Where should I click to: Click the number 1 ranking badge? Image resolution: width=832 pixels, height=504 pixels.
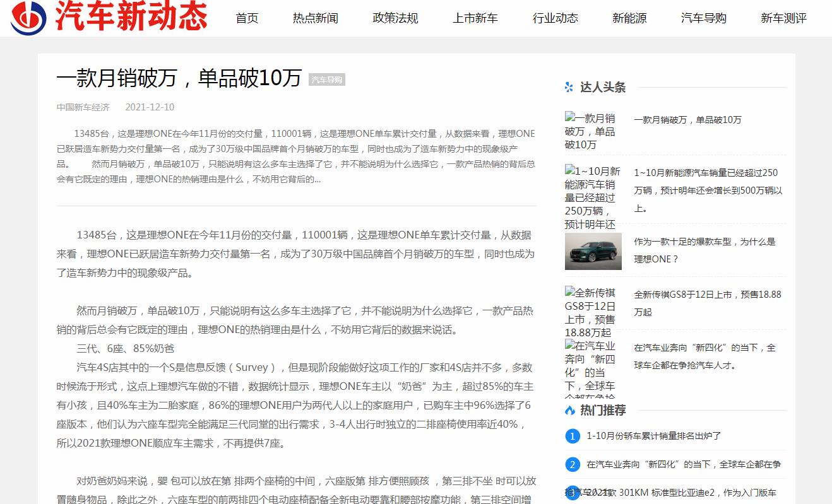pos(572,436)
